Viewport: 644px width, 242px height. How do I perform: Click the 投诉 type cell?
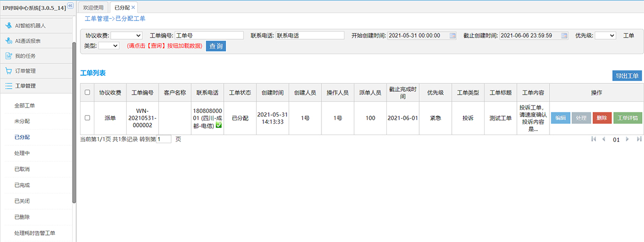tap(468, 118)
